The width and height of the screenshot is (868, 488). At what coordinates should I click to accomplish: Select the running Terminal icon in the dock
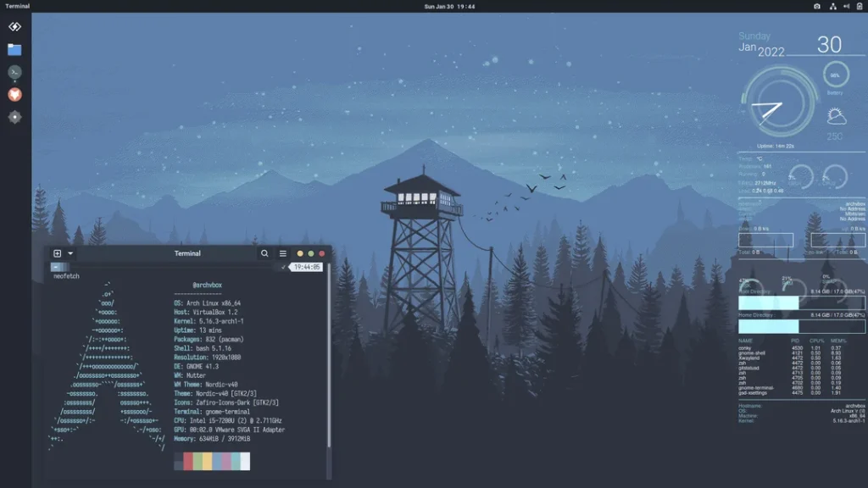pos(14,72)
